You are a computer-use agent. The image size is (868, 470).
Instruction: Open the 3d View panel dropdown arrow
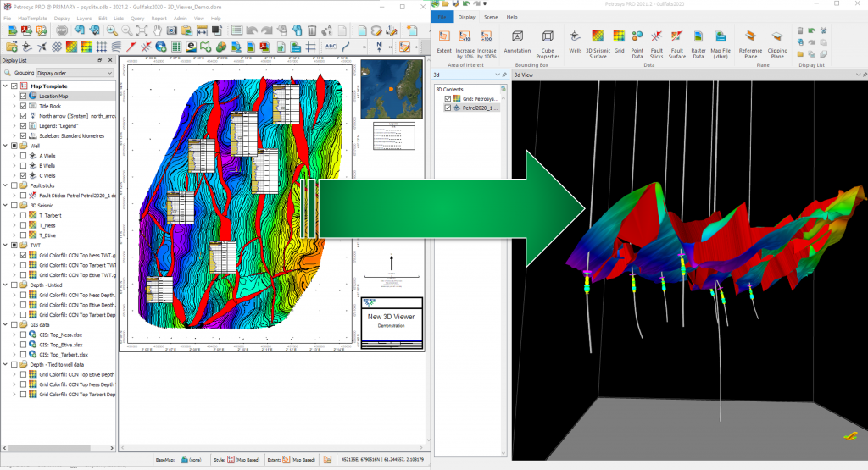858,75
